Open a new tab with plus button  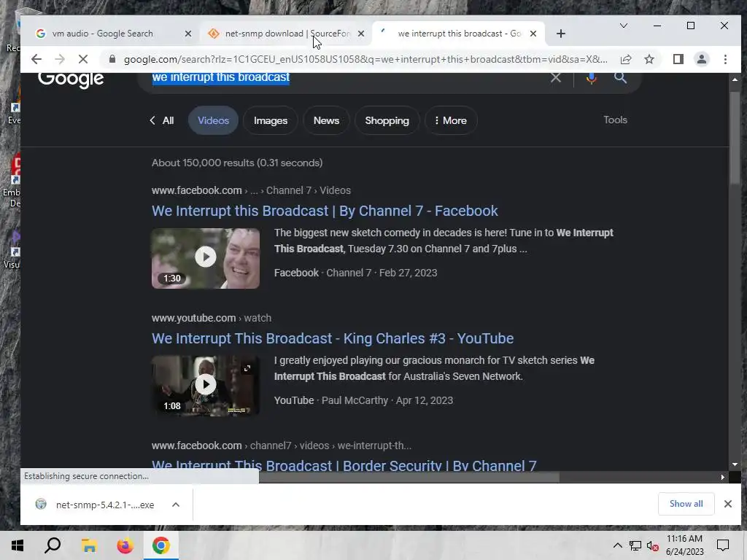point(561,34)
